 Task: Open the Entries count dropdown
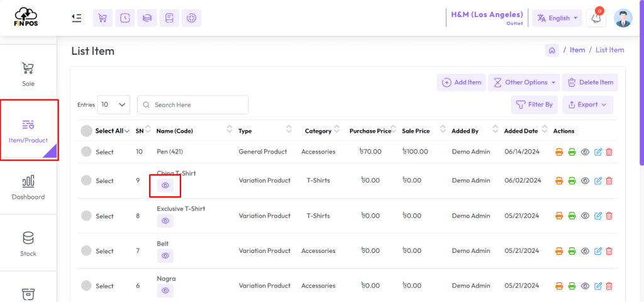tap(113, 105)
